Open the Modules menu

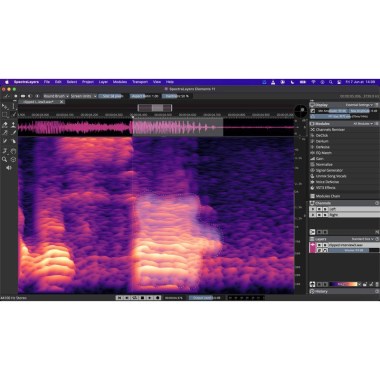(x=120, y=82)
